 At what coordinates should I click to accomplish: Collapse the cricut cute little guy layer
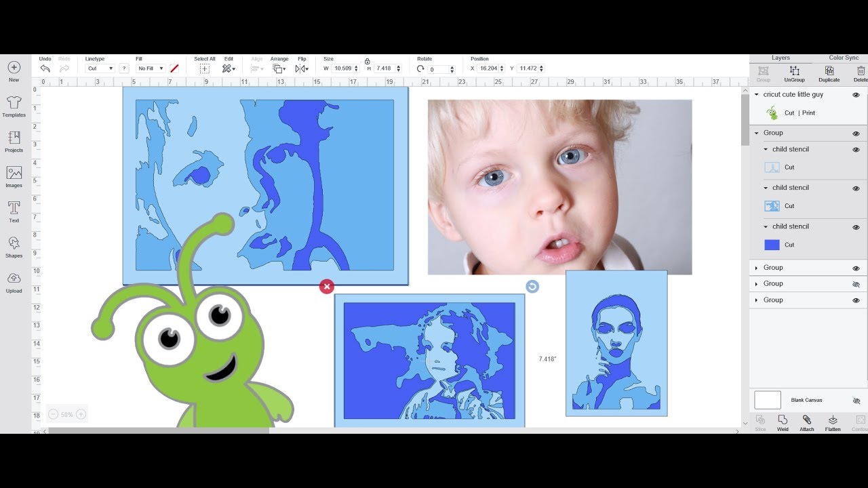tap(757, 95)
